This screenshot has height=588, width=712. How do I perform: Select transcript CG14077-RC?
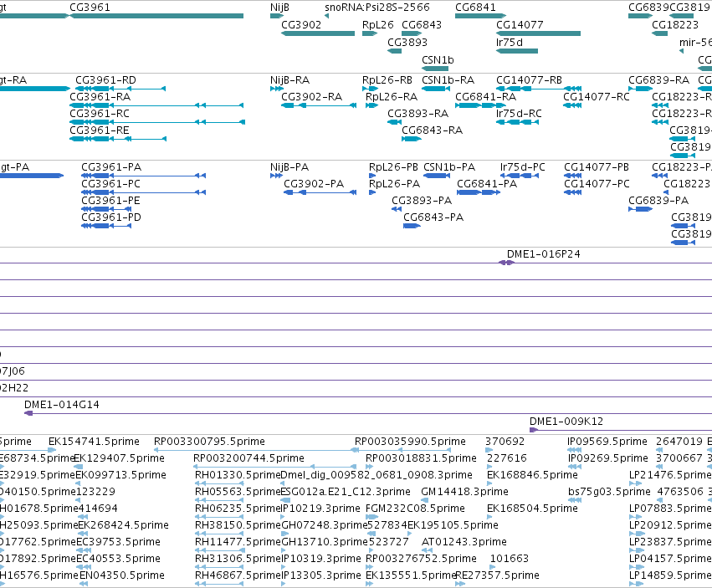click(597, 97)
